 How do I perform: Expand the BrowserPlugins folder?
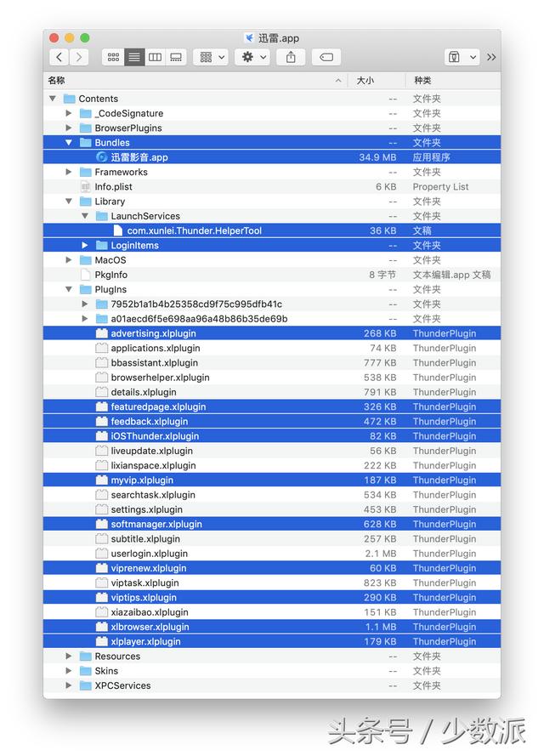68,128
